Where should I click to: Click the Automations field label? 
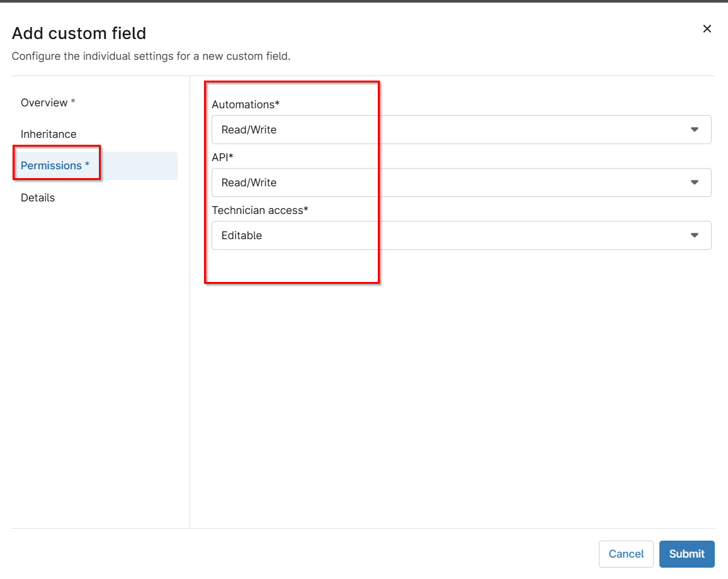click(x=246, y=104)
